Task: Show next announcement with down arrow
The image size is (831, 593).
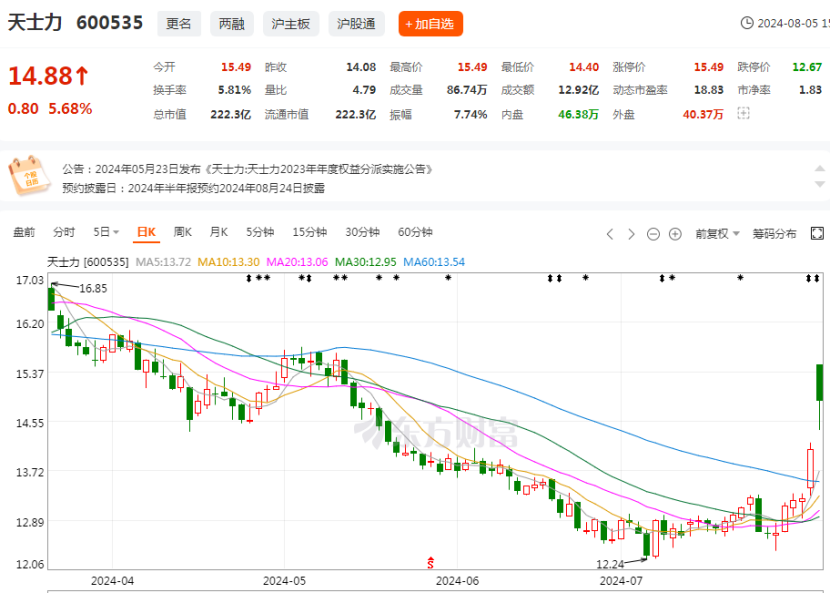Action: click(x=819, y=184)
